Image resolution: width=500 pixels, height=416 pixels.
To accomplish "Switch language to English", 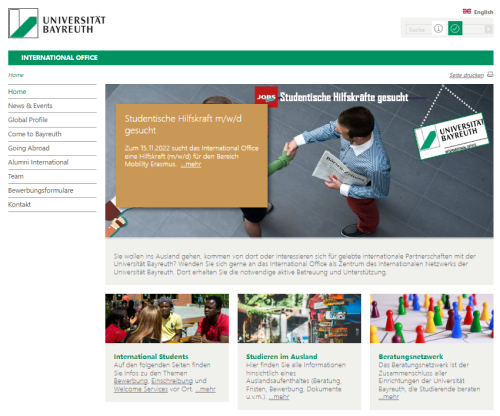I will (x=483, y=12).
